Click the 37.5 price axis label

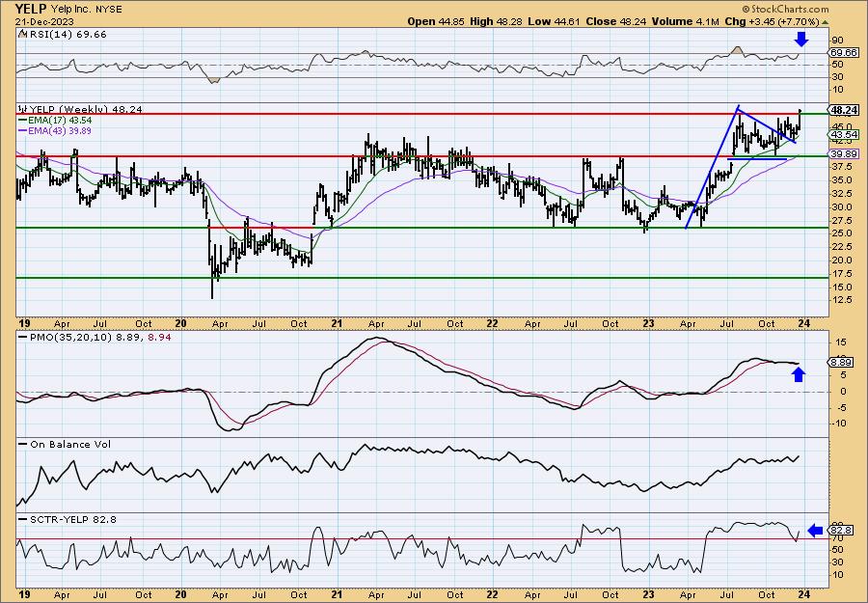[841, 167]
